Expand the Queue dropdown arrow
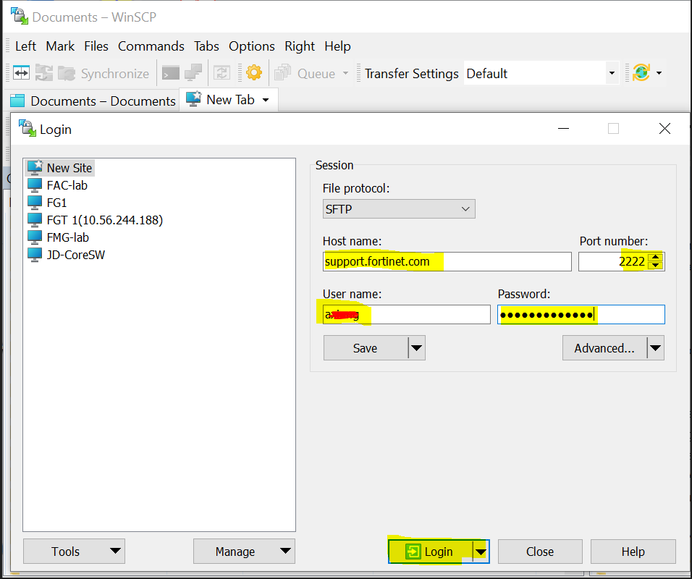Screen dimensions: 692x579 pyautogui.click(x=346, y=73)
